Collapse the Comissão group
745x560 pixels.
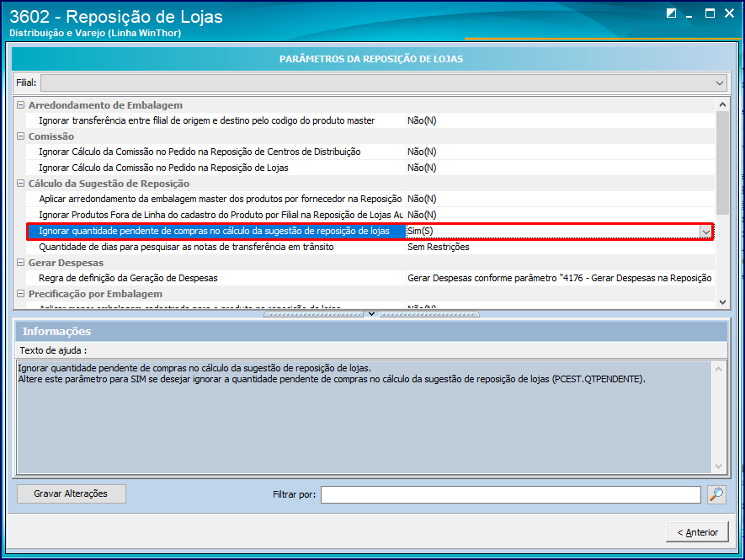coord(20,136)
